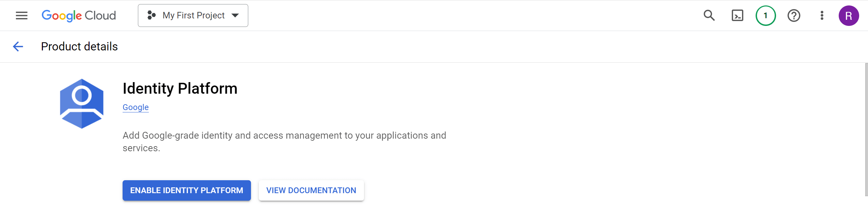Open the notifications panel showing one alert
Image resolution: width=868 pixels, height=217 pixels.
click(x=766, y=15)
